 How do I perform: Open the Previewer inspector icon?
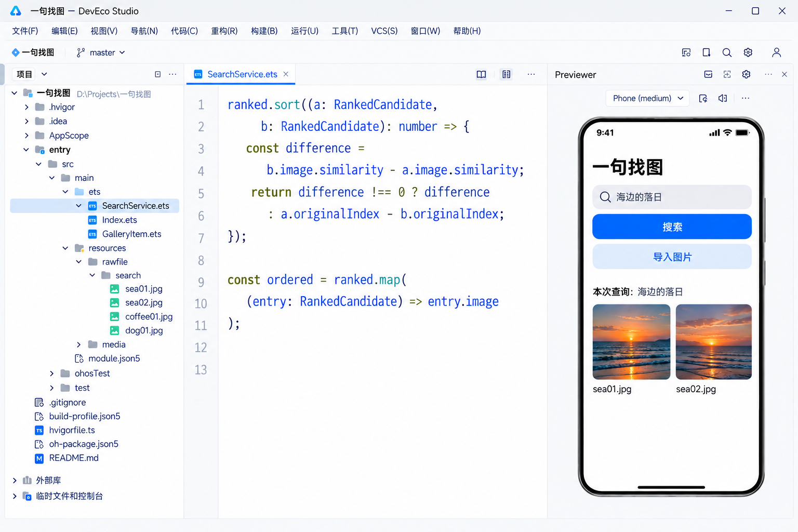point(727,74)
